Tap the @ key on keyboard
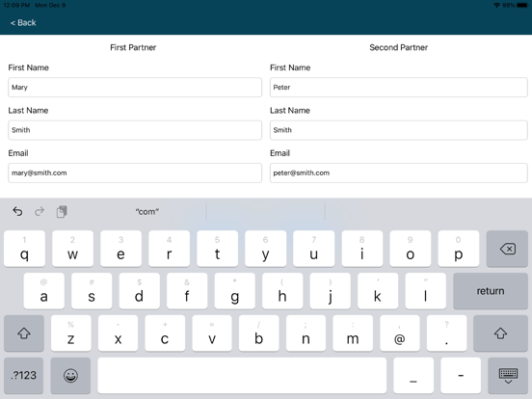Screen dimensions: 532x399 [400, 333]
